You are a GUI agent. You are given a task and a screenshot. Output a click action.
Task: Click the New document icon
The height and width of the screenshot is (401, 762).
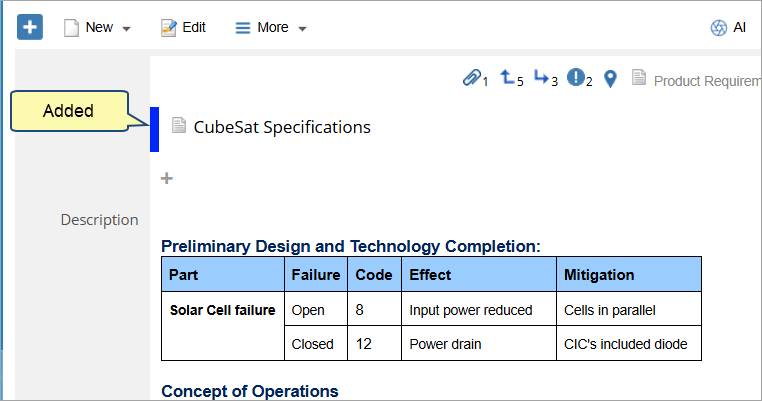(71, 28)
